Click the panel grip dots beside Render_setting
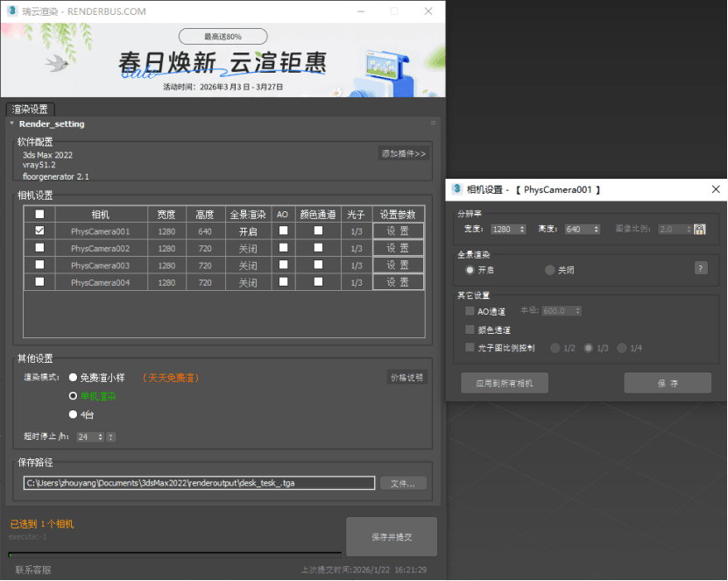 (x=433, y=124)
